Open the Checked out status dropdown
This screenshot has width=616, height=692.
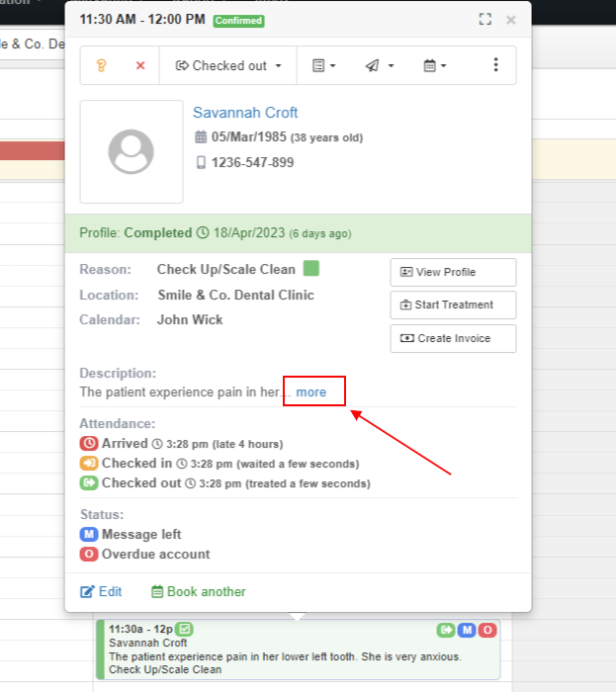coord(228,66)
